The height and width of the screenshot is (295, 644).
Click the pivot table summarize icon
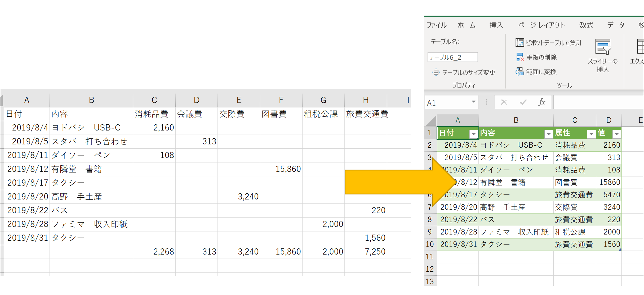point(519,43)
